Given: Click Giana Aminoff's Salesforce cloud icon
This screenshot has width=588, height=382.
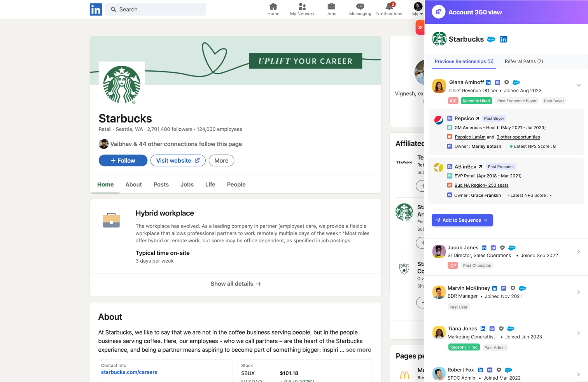Looking at the screenshot, I should click(516, 82).
